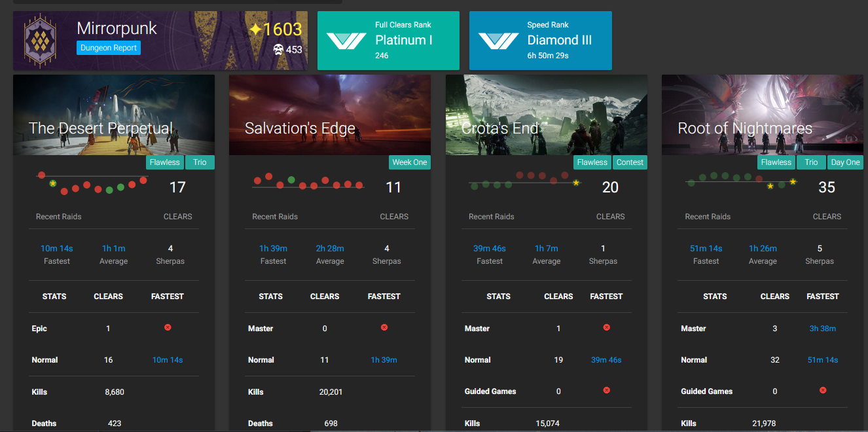Click the 20 clears count for Crota's End

click(610, 187)
